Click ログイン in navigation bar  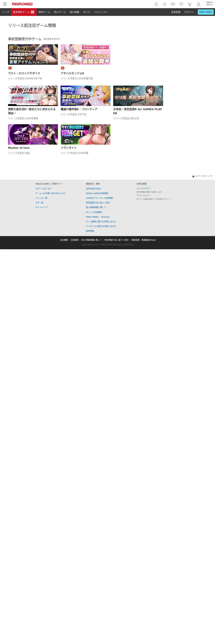189,12
